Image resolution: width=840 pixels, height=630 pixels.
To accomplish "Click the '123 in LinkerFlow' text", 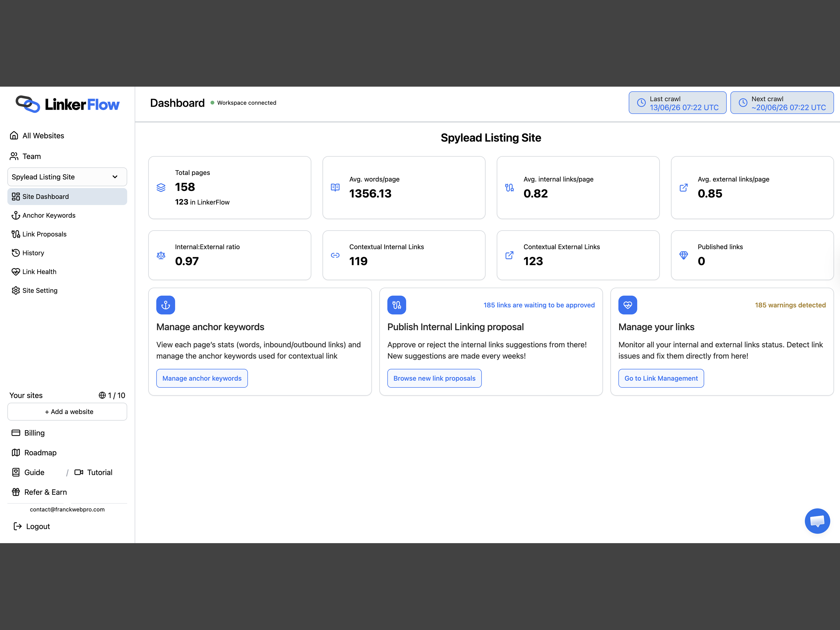I will 202,202.
